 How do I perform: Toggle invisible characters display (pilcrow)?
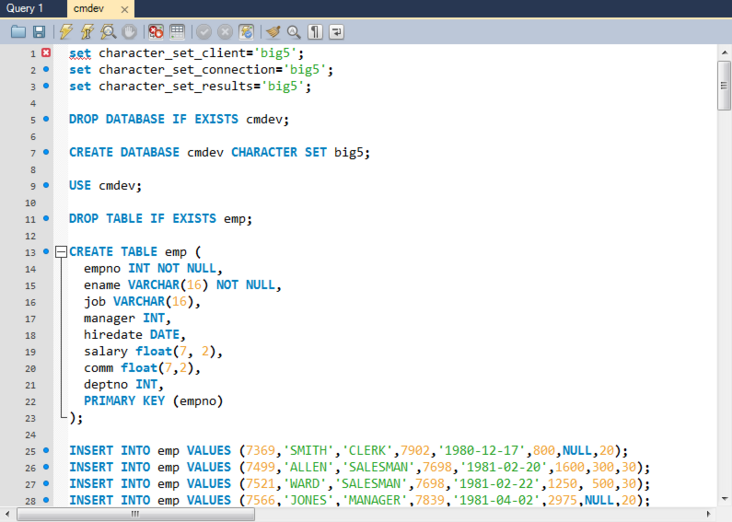315,32
